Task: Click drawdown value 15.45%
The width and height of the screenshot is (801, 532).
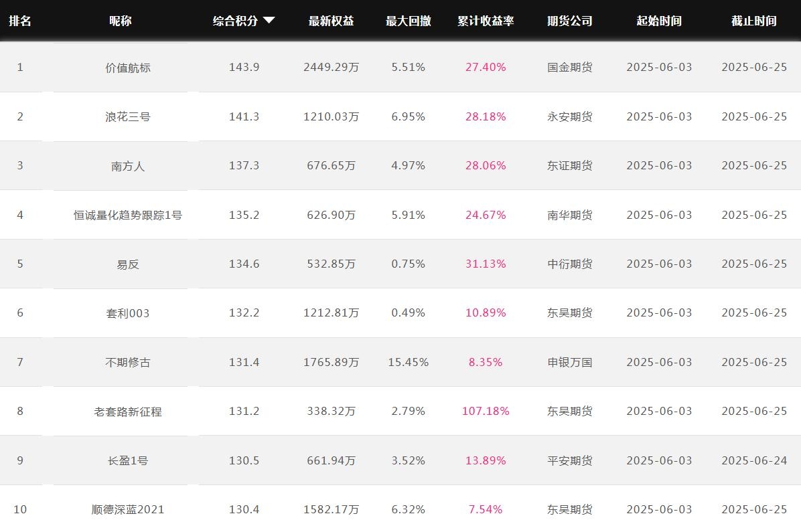Action: pos(408,363)
